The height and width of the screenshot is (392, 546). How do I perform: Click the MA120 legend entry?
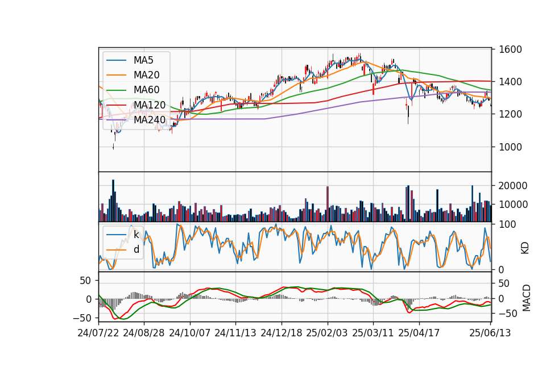(x=136, y=105)
